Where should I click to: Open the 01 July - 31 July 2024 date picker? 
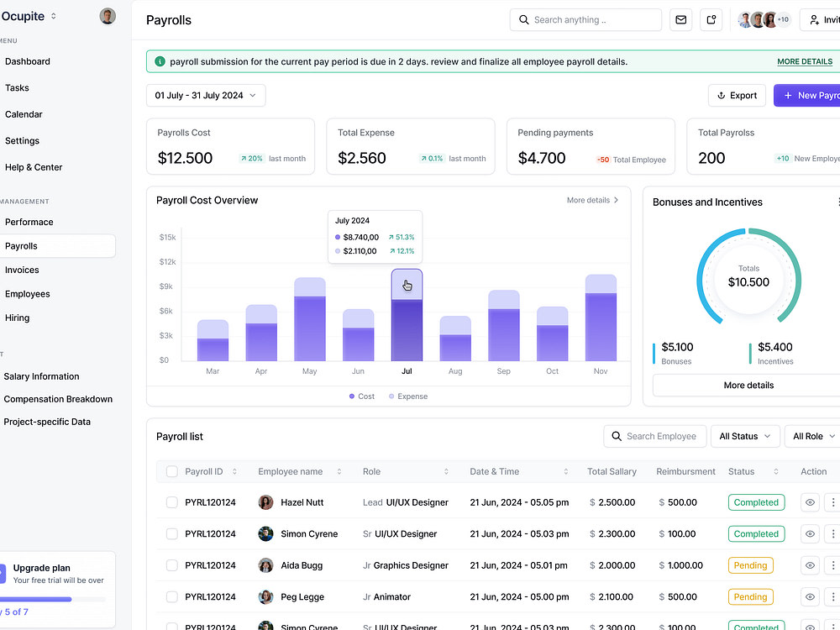pos(206,96)
